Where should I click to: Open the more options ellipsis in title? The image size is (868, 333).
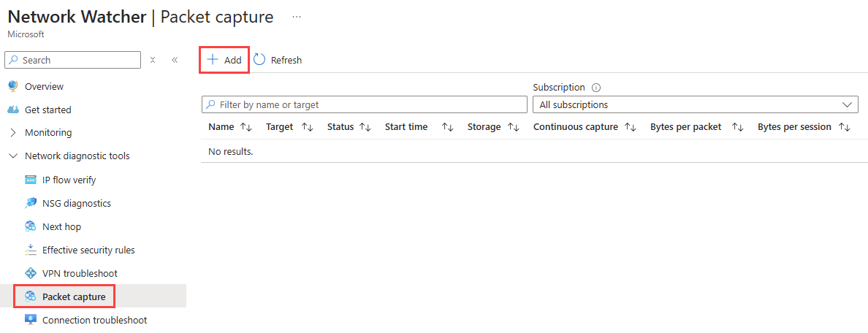pos(297,17)
